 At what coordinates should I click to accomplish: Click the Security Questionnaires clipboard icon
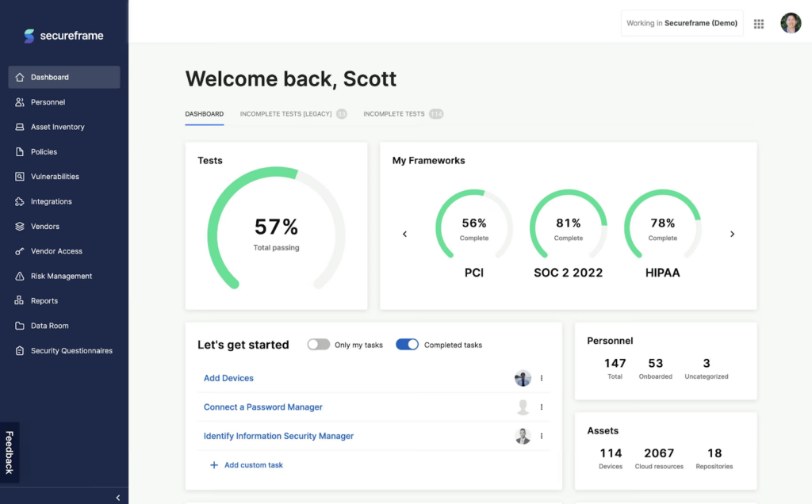click(20, 351)
